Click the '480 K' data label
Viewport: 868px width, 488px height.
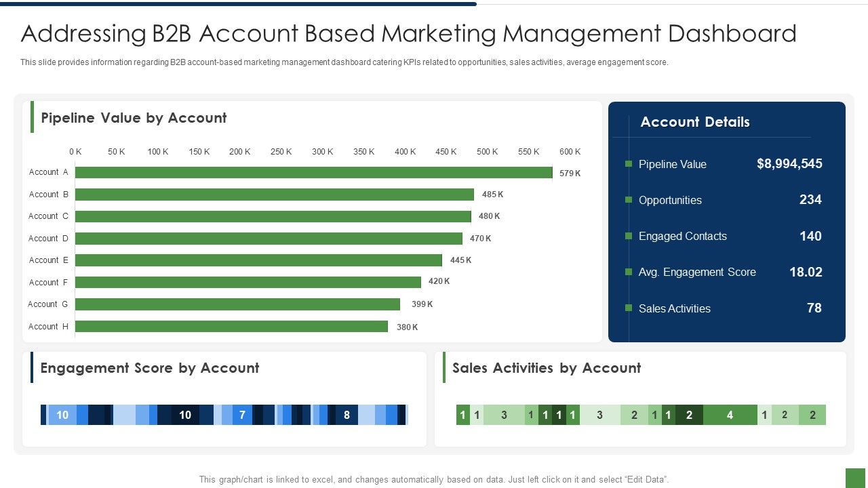tap(489, 216)
